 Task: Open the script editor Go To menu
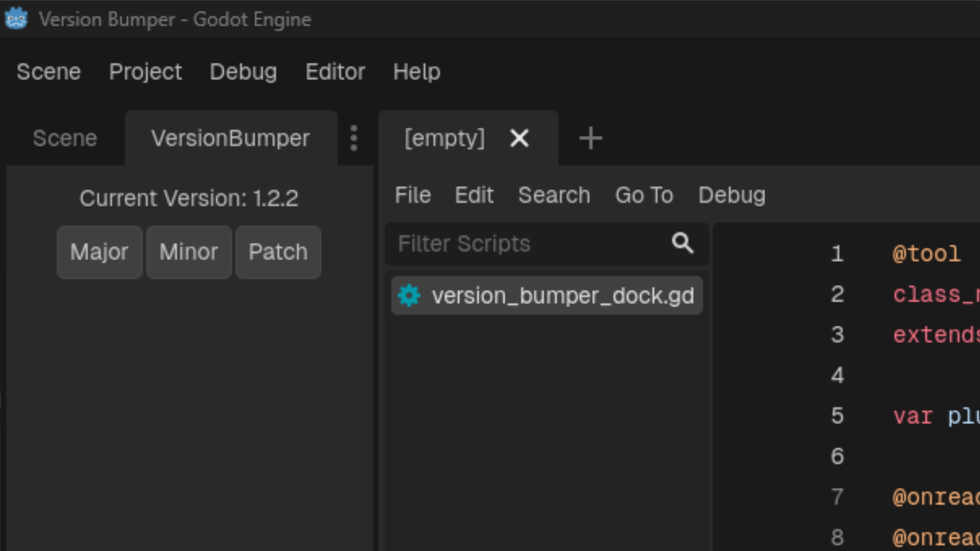(644, 195)
